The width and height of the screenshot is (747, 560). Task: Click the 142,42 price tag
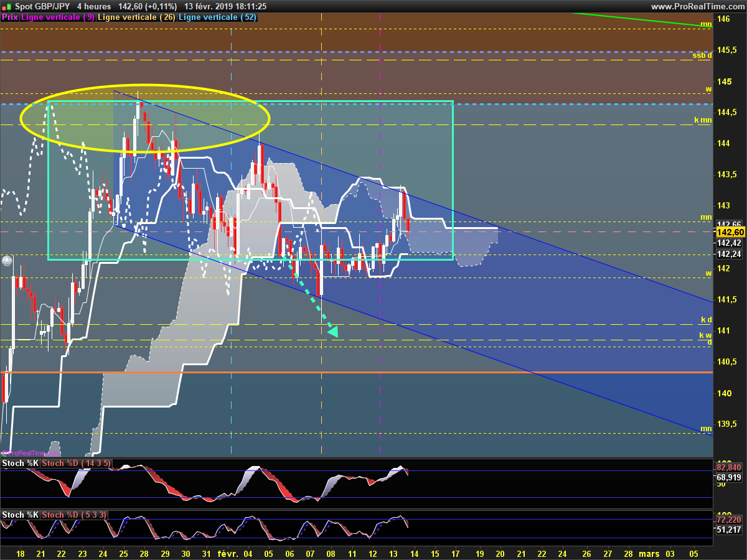click(729, 243)
